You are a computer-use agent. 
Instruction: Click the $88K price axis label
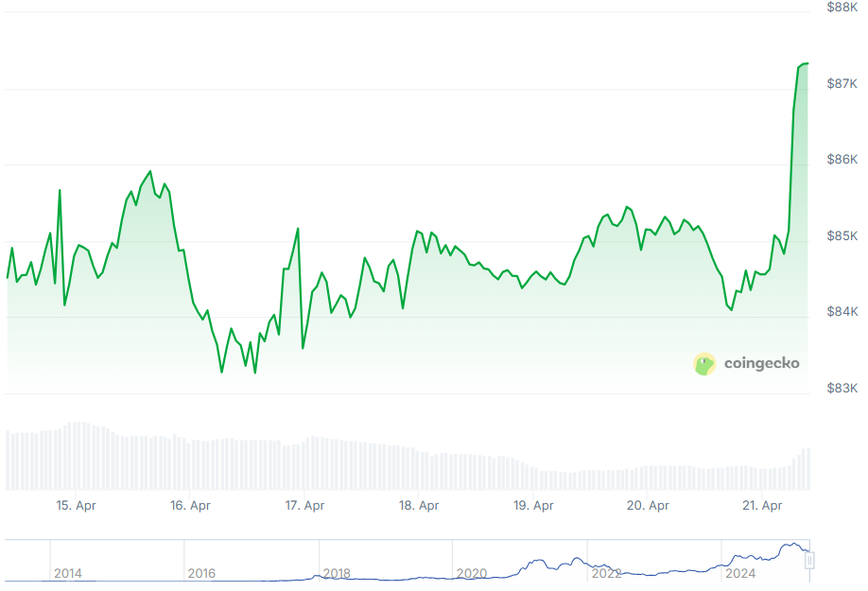[x=842, y=8]
